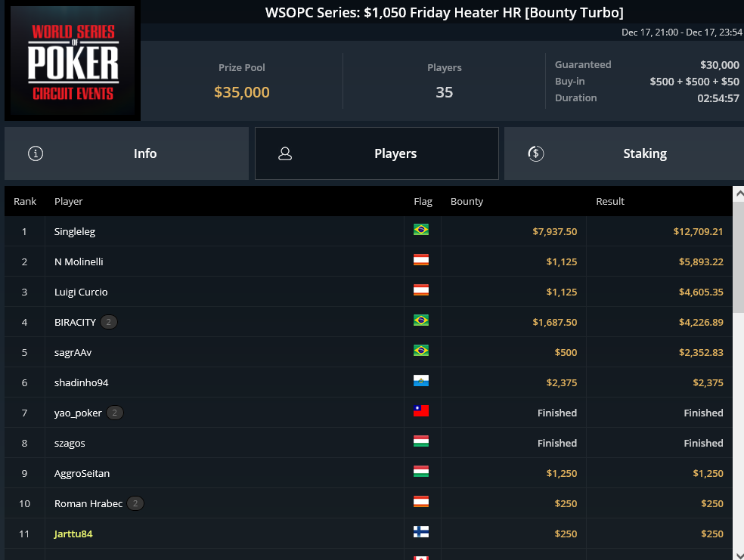Click BIRACITY's re-entry count badge
Viewport: 744px width, 560px height.
click(x=109, y=322)
